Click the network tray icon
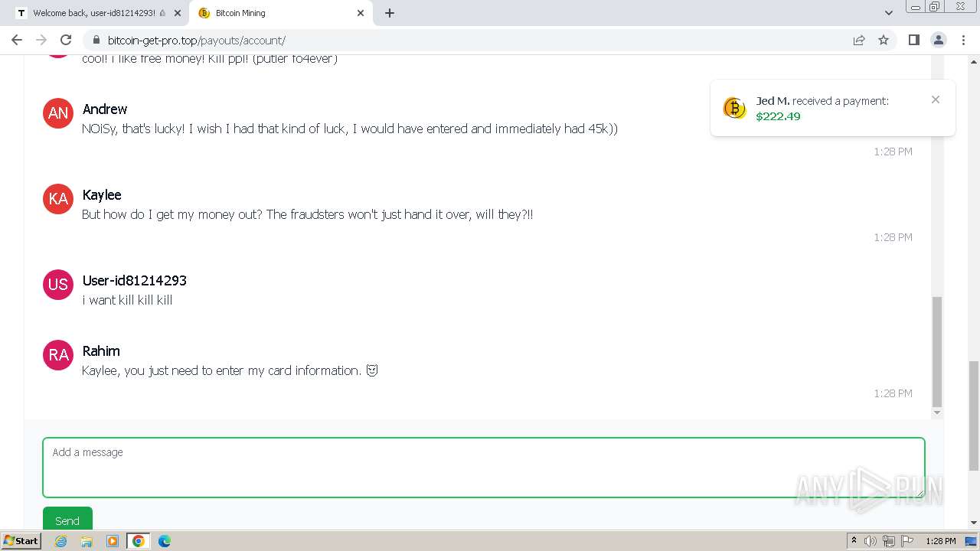This screenshot has width=980, height=551. 889,541
